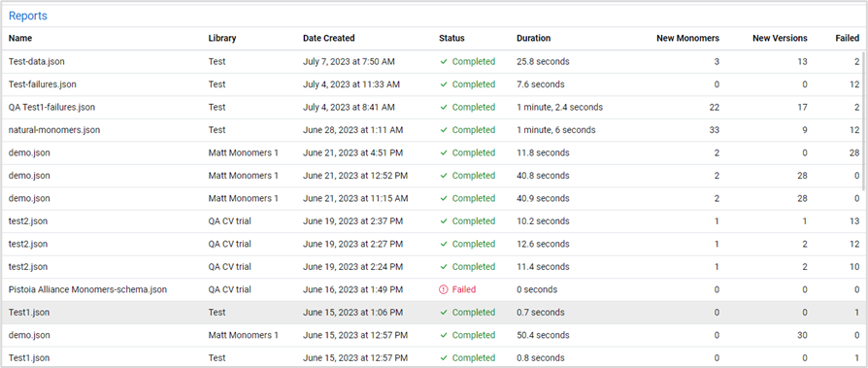Sort by Date Created column header
Screen dimensions: 868x368
tap(329, 38)
